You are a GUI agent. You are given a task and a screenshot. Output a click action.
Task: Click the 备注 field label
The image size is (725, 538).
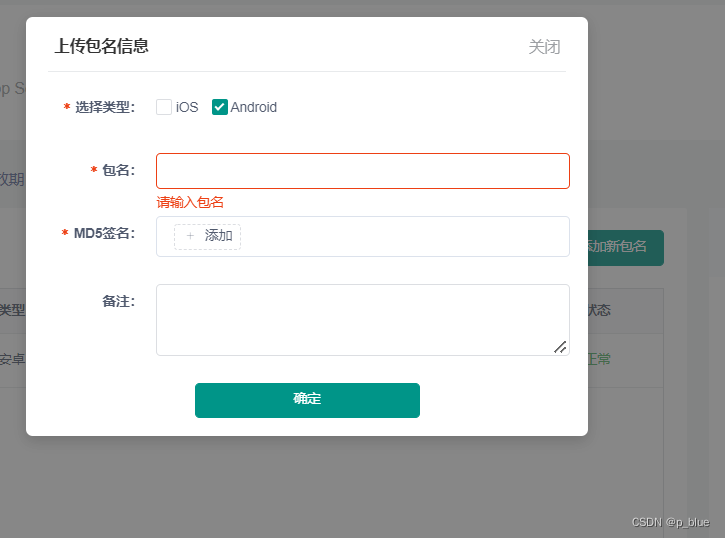118,301
